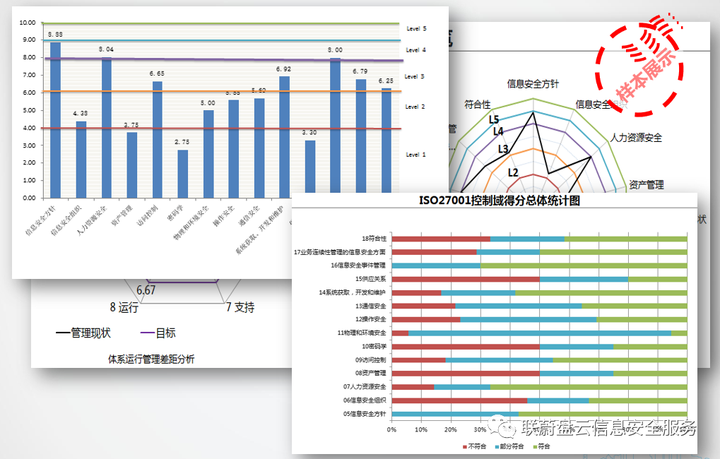The height and width of the screenshot is (459, 720).
Task: Select the Level 3 label
Action: pos(415,77)
